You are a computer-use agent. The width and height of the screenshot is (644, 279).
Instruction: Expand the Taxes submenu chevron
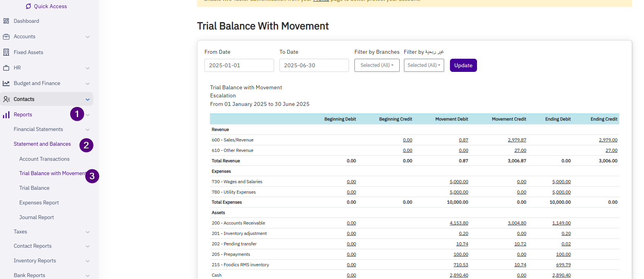click(88, 232)
